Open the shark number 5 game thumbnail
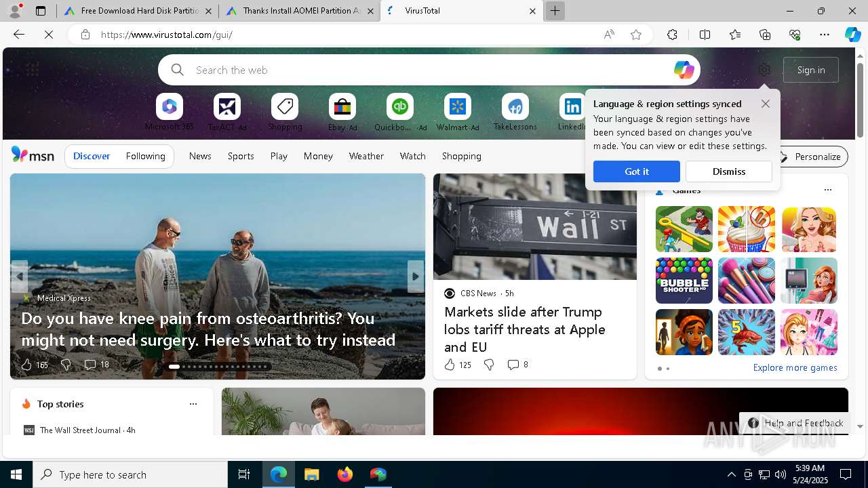Screen dimensions: 868x488 click(746, 332)
